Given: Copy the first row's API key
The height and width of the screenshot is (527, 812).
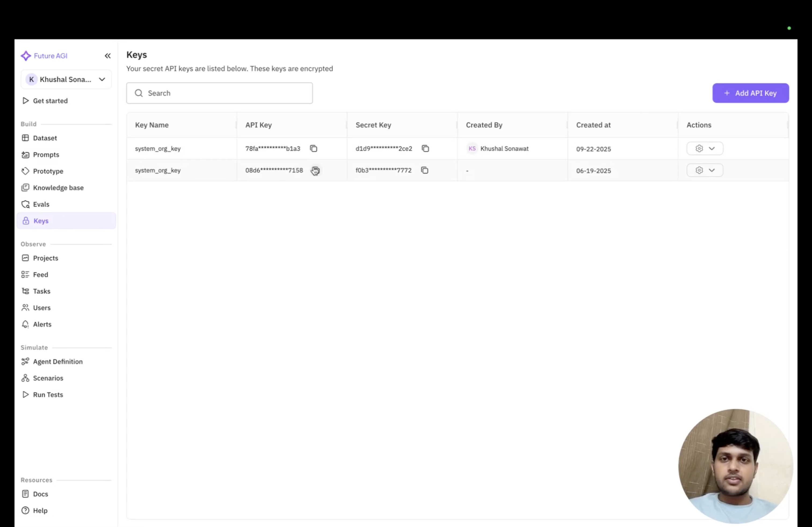Looking at the screenshot, I should tap(314, 148).
